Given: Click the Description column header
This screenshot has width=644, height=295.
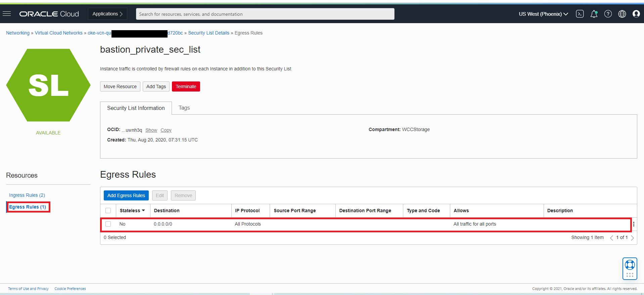Looking at the screenshot, I should [560, 211].
